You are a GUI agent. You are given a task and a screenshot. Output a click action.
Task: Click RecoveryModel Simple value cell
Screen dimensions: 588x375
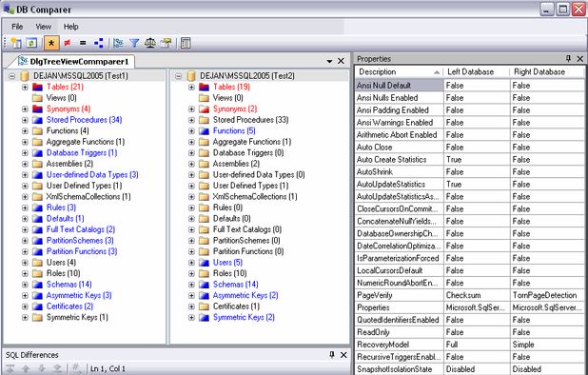click(x=547, y=345)
